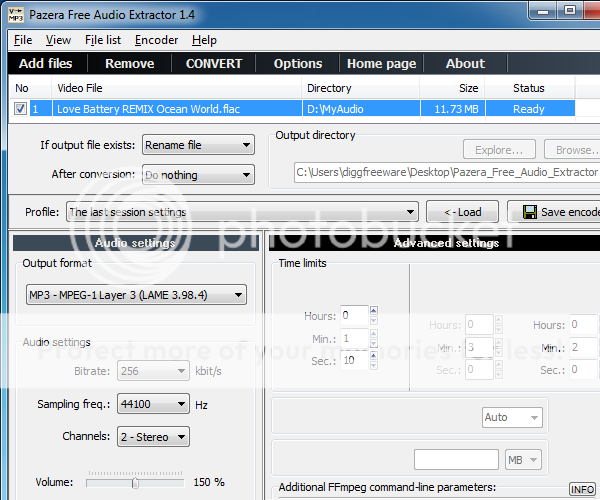Open Options from the toolbar
This screenshot has width=600, height=500.
tap(298, 64)
